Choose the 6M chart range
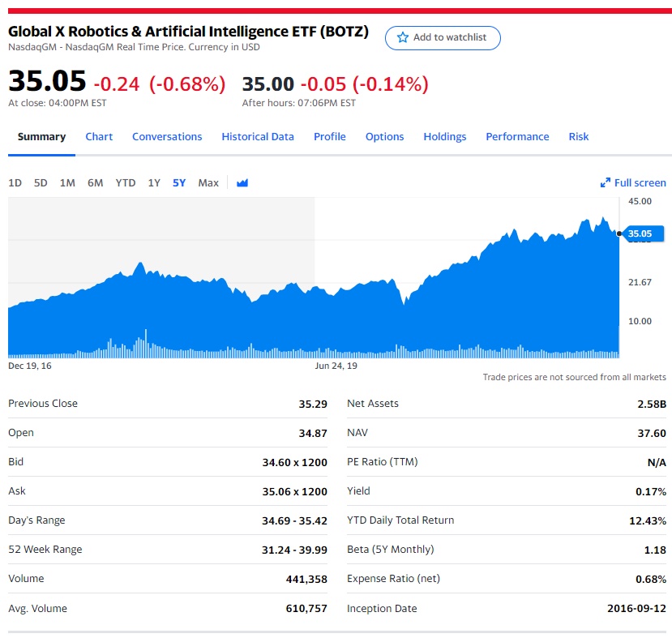672x638 pixels. tap(95, 183)
